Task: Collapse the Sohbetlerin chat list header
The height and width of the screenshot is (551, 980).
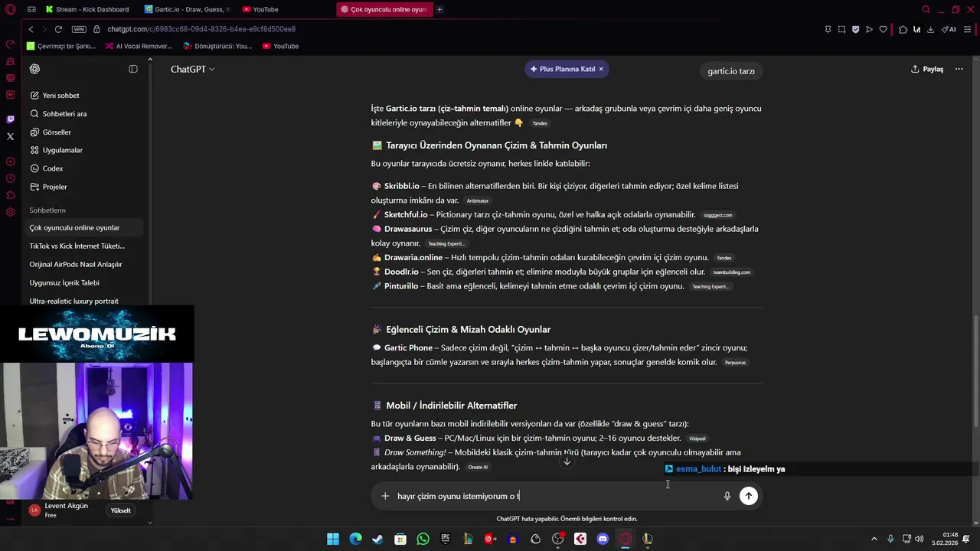Action: [x=47, y=210]
